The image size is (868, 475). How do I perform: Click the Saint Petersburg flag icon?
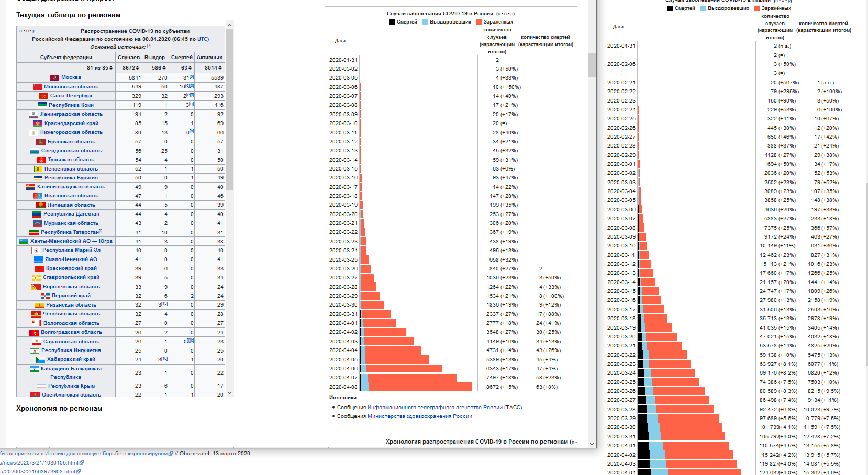[x=43, y=96]
